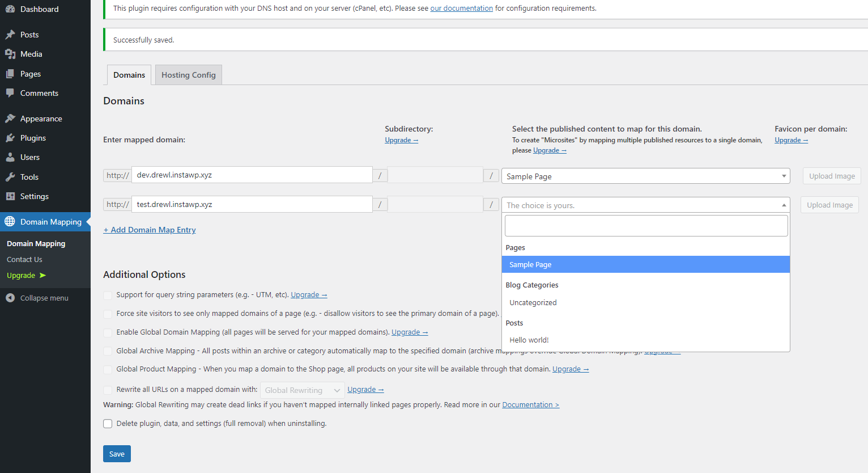Choose Uncategorized from the dropdown list
868x473 pixels.
point(533,303)
